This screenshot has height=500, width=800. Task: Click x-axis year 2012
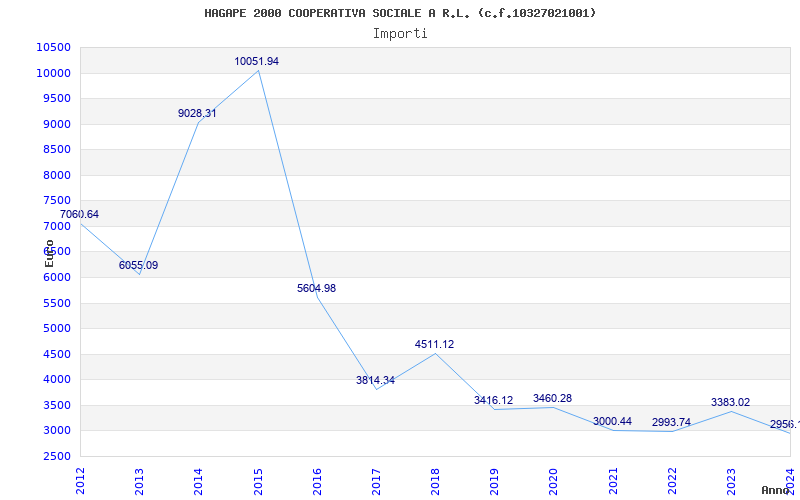[x=80, y=481]
